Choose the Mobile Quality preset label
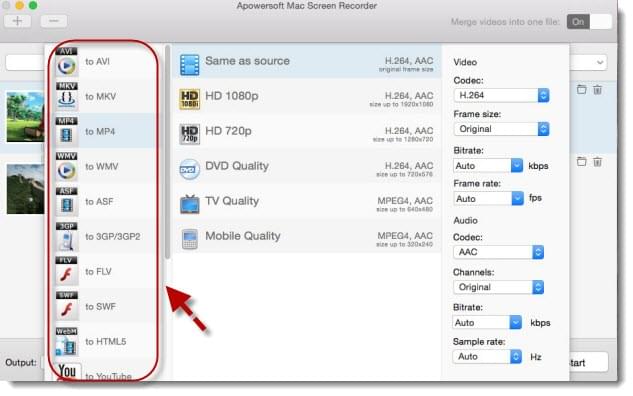Image resolution: width=633 pixels, height=396 pixels. coord(243,236)
